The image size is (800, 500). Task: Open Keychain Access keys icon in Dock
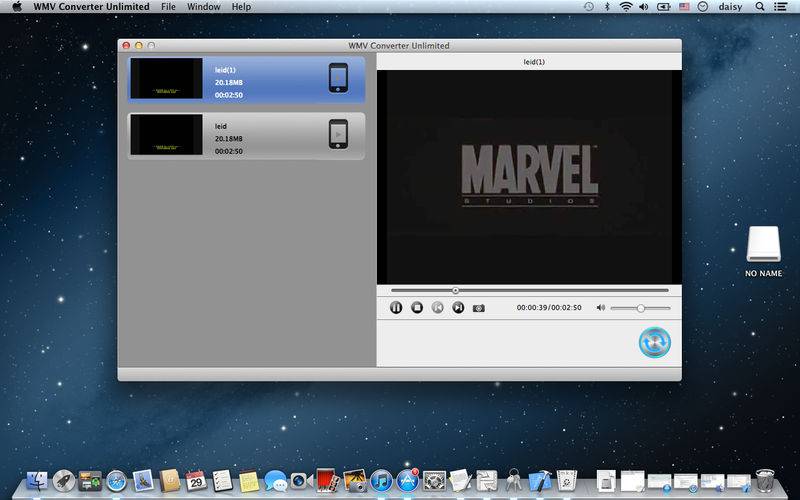coord(513,481)
